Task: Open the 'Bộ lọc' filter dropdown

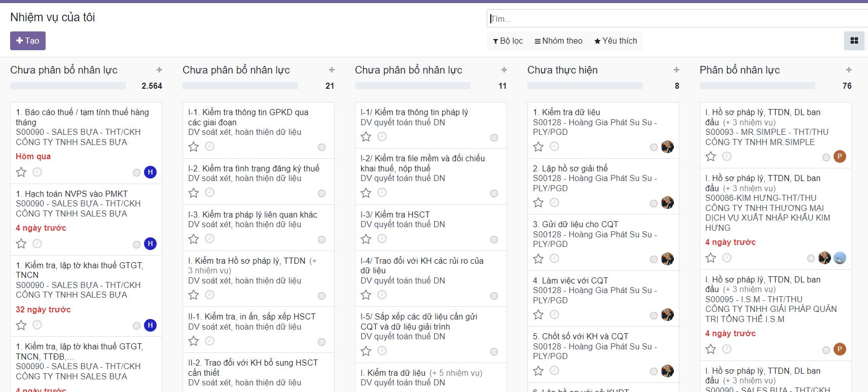Action: (x=508, y=41)
